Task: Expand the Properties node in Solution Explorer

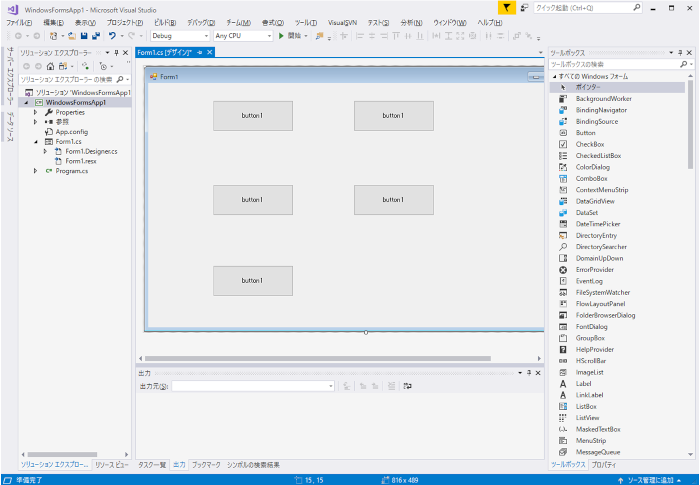Action: coord(35,112)
